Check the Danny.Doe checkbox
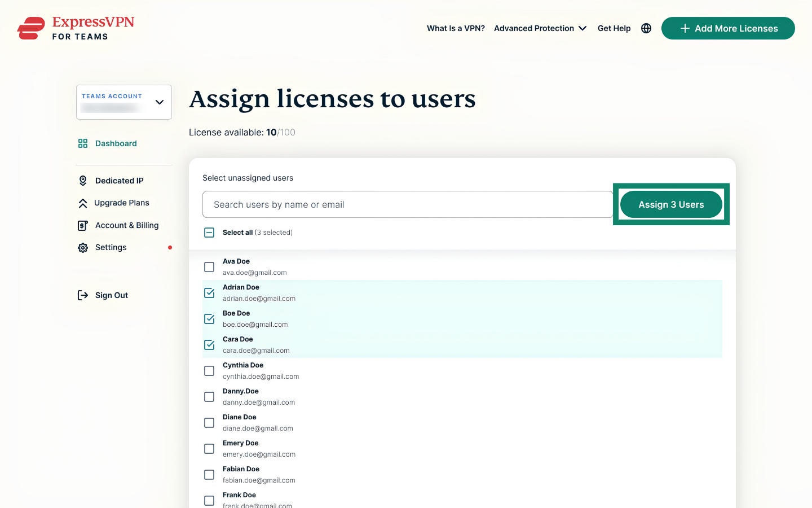The image size is (812, 508). pos(209,397)
